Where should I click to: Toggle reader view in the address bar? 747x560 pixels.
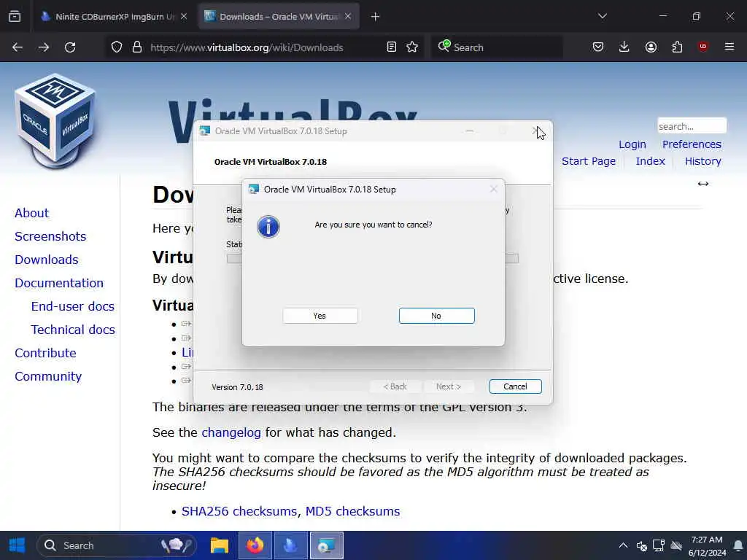[x=392, y=47]
